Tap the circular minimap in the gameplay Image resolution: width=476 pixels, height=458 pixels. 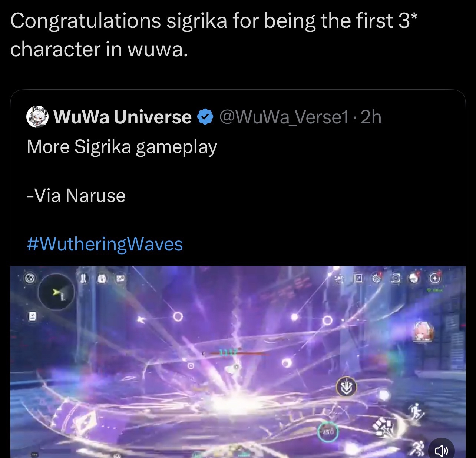click(x=56, y=292)
